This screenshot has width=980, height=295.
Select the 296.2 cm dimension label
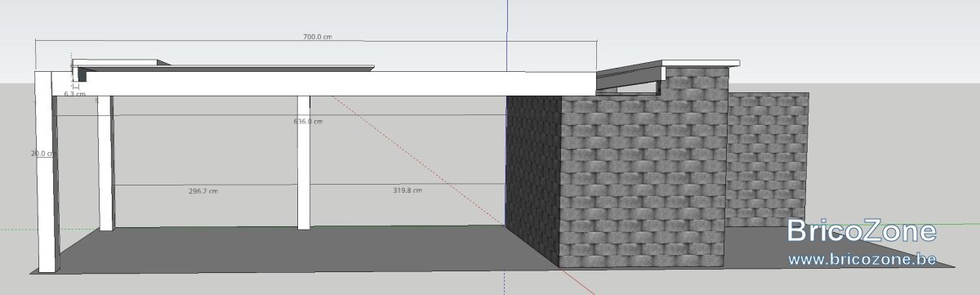[203, 190]
